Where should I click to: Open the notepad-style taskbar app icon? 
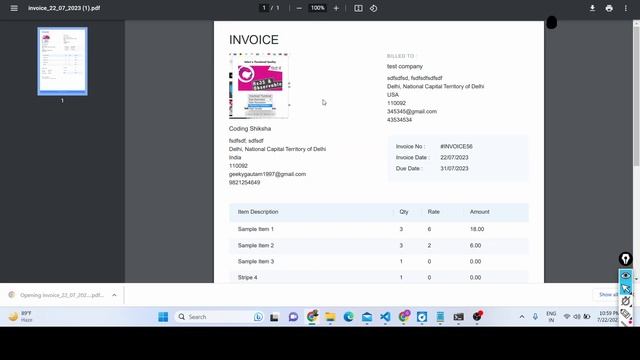440,317
